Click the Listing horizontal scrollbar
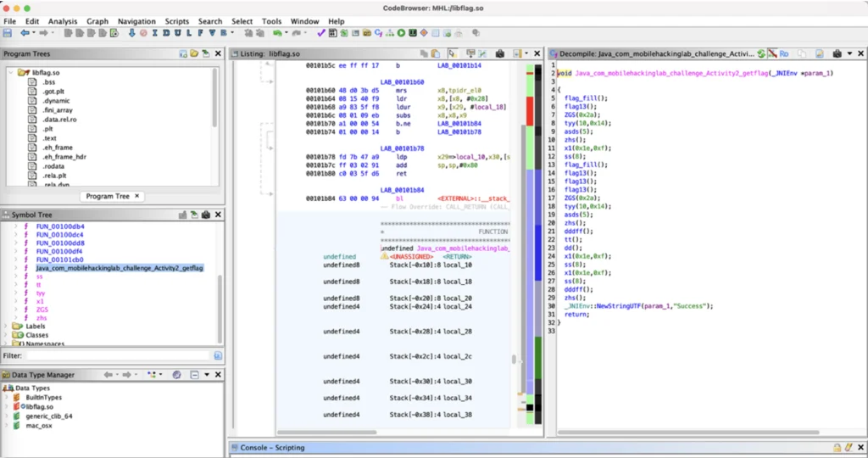 click(327, 432)
